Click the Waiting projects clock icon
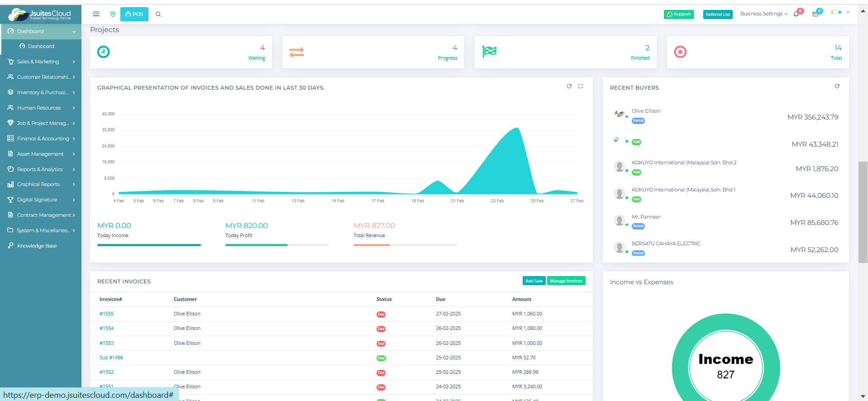868x401 pixels. point(104,52)
